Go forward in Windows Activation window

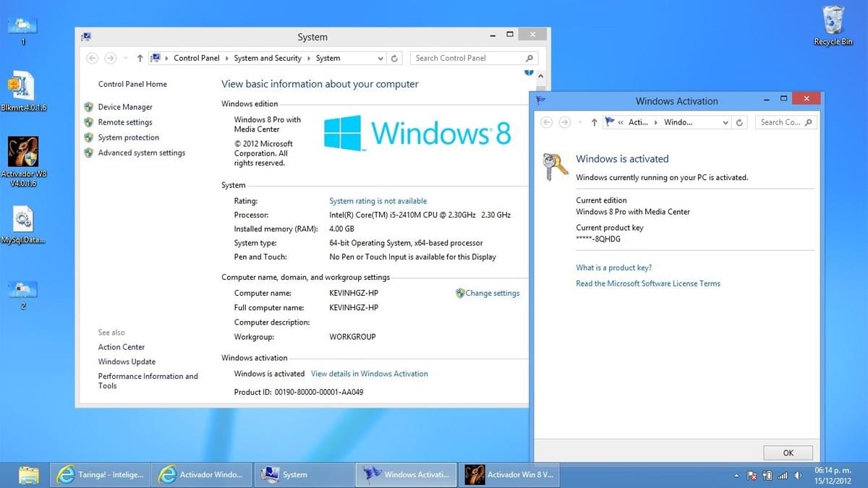565,122
